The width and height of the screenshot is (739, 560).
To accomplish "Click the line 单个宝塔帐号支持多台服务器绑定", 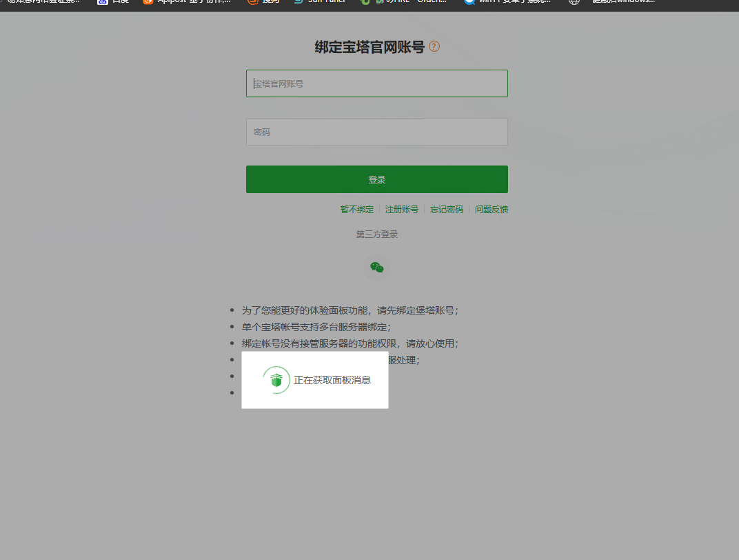I will 316,327.
